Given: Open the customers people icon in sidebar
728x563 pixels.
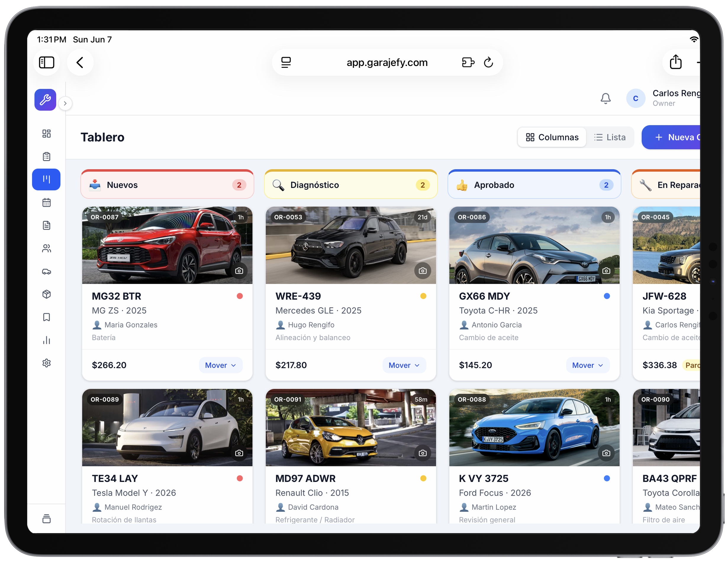Looking at the screenshot, I should coord(46,249).
